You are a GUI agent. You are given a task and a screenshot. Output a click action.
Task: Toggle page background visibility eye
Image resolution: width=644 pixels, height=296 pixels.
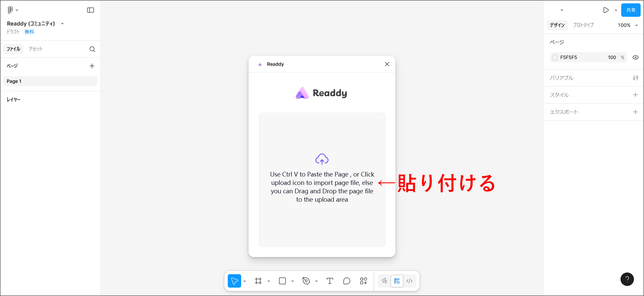click(635, 57)
